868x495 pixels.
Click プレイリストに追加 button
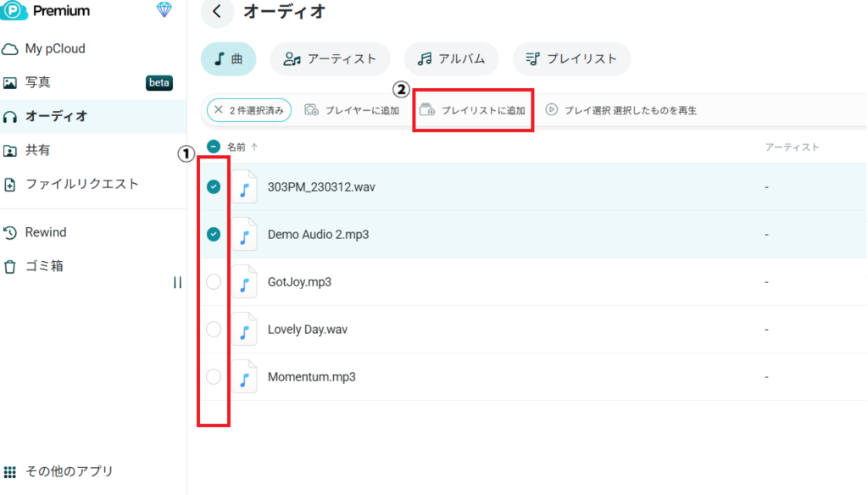[x=473, y=110]
